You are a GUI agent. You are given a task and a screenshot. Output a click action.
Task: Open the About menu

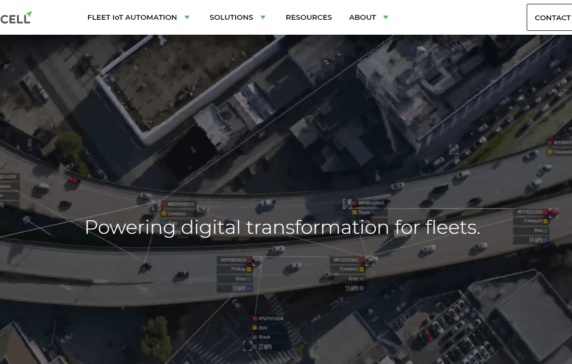[362, 18]
